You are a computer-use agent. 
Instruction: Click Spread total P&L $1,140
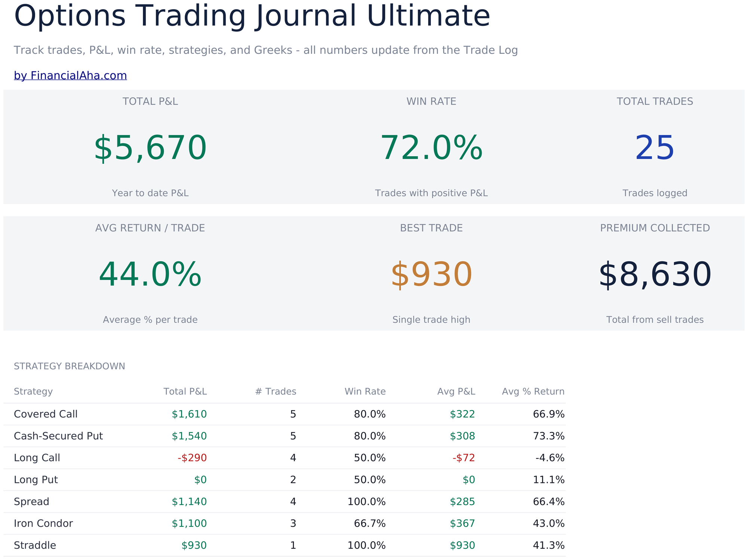tap(189, 502)
